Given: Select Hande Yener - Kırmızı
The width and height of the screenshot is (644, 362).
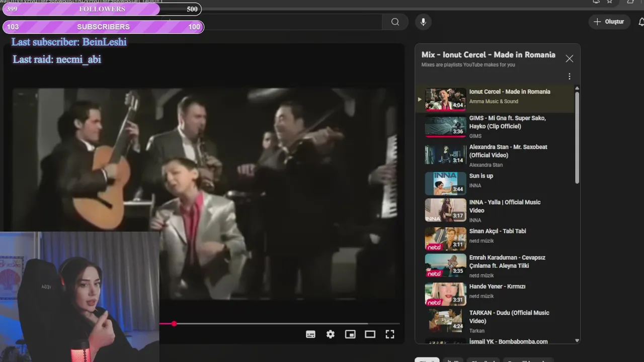Looking at the screenshot, I should (x=496, y=294).
